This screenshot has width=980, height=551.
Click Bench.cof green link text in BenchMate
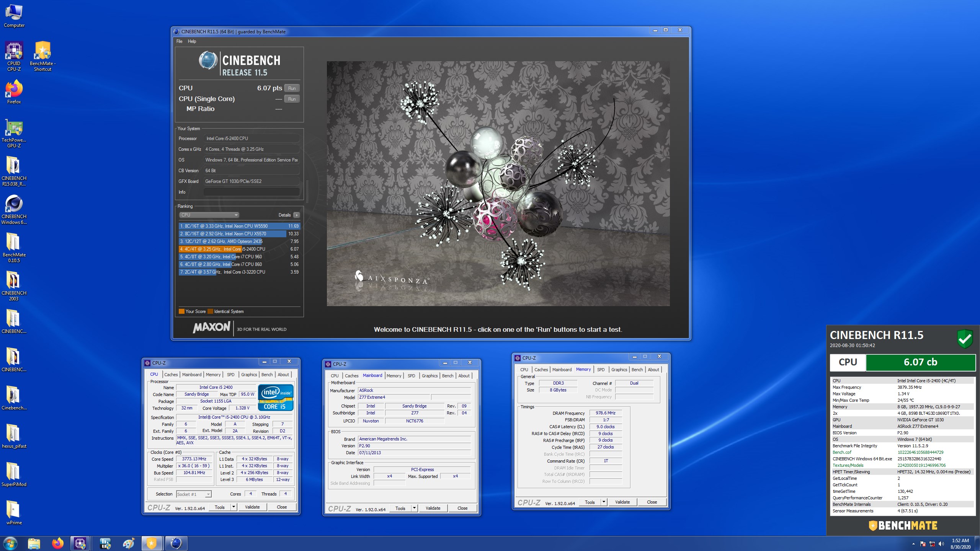tap(842, 452)
